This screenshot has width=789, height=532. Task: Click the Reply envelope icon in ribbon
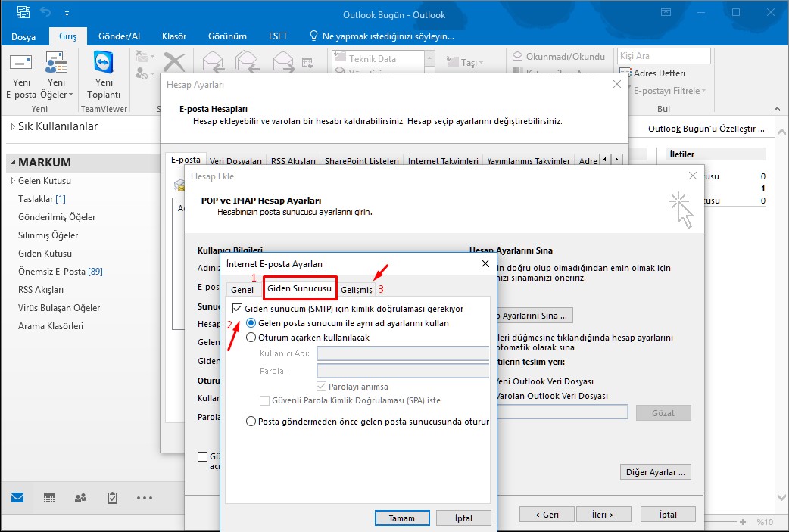tap(213, 62)
